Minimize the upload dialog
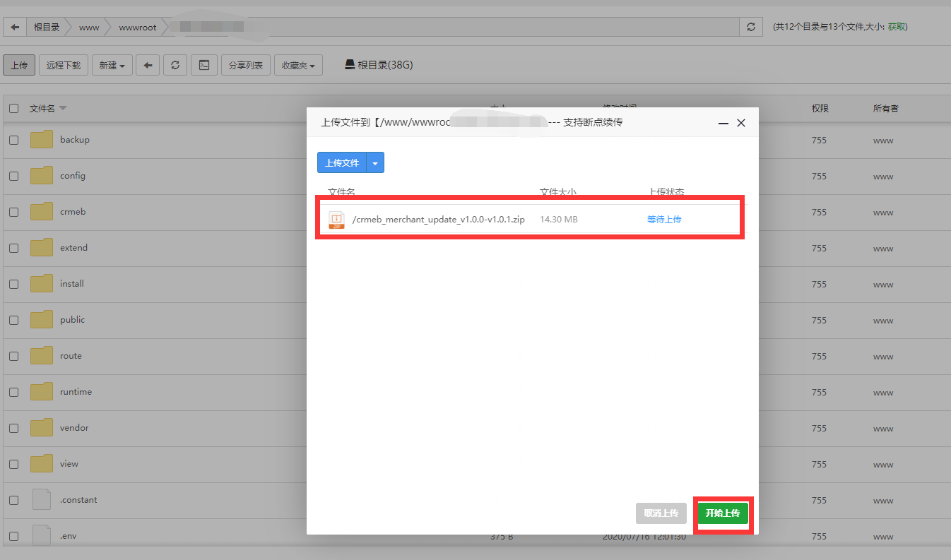951x560 pixels. click(x=723, y=123)
